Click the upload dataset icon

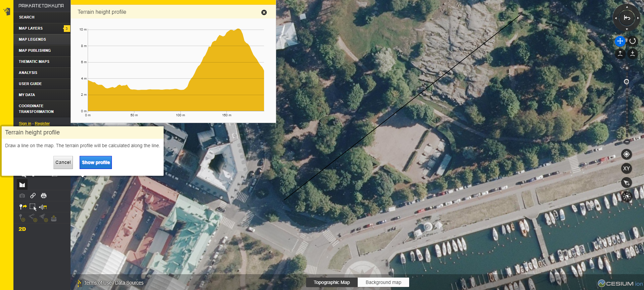(54, 218)
